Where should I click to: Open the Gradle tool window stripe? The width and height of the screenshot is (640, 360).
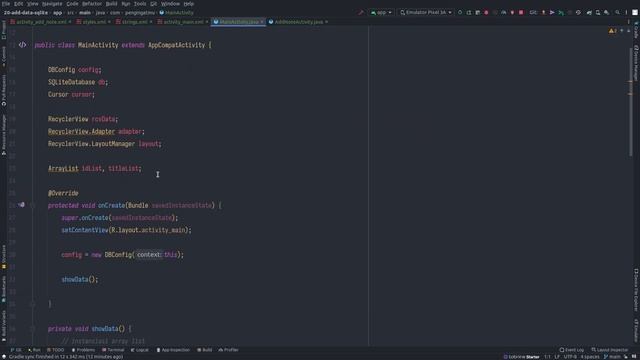636,31
